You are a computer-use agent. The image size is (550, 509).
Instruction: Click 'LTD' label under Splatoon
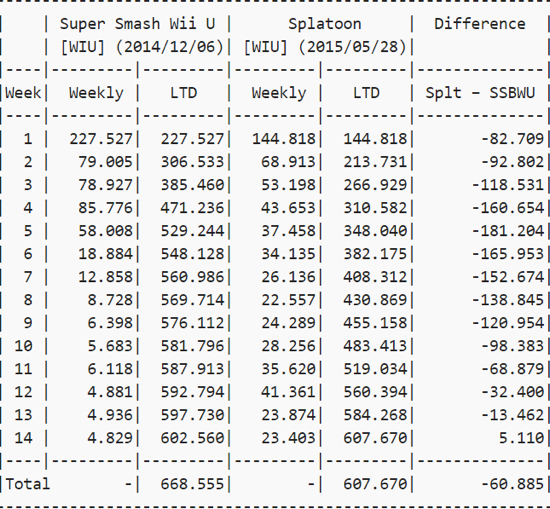coord(366,93)
